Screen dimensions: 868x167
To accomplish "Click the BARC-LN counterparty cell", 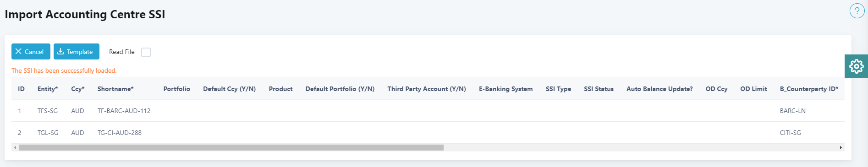I will [793, 111].
